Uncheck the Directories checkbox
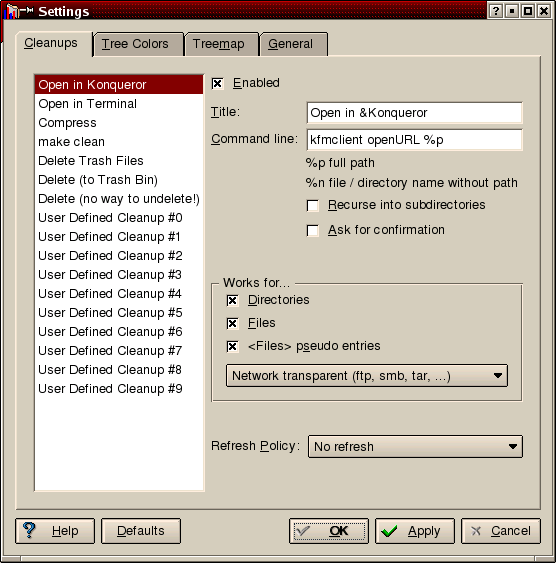 232,301
